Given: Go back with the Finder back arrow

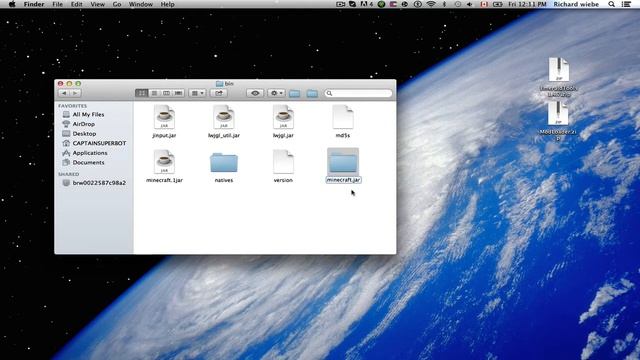Looking at the screenshot, I should click(64, 93).
